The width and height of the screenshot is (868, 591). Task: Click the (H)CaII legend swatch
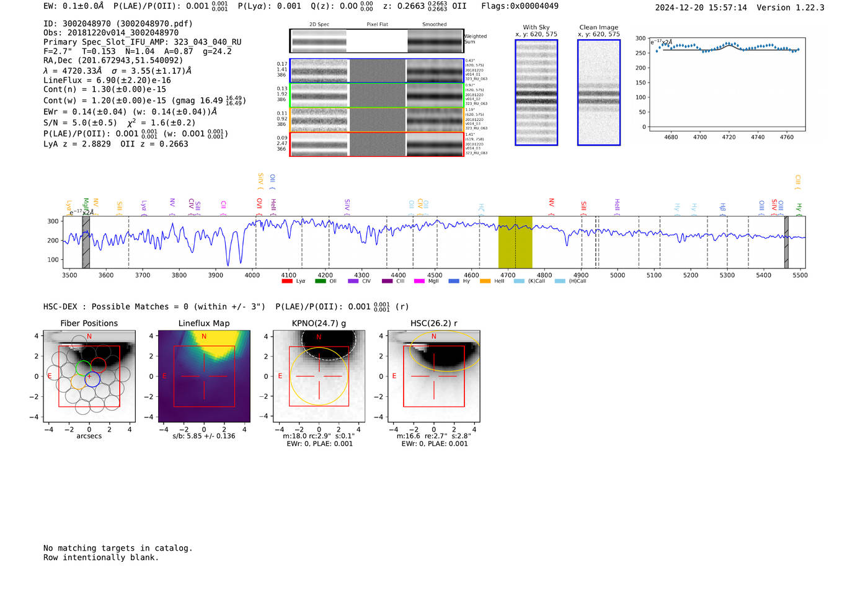point(560,281)
